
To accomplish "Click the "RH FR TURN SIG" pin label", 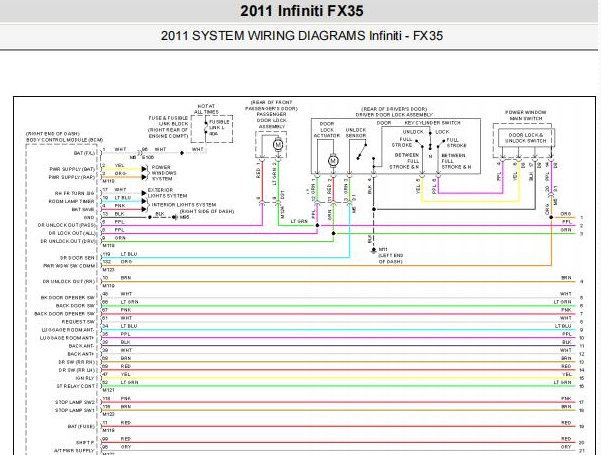I will tap(74, 193).
